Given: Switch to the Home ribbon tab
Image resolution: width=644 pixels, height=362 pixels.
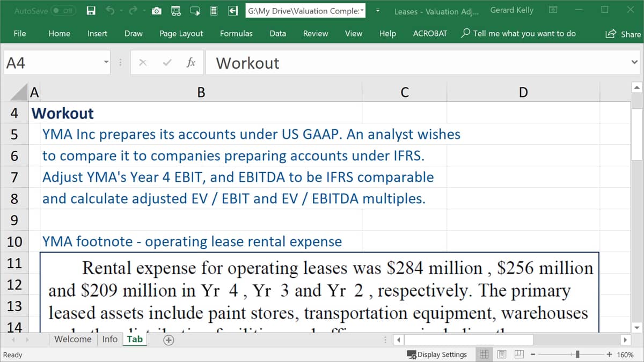Looking at the screenshot, I should click(59, 33).
